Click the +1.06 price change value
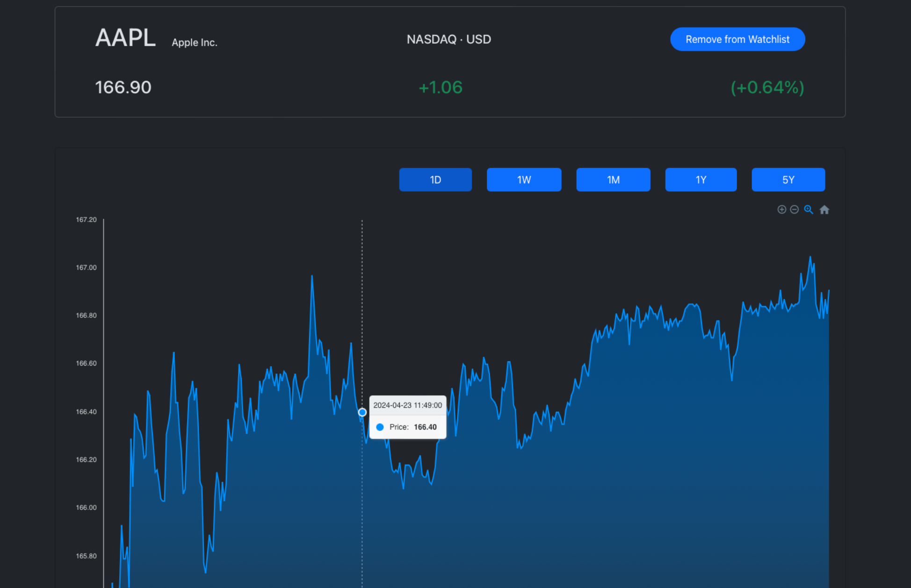 tap(440, 87)
